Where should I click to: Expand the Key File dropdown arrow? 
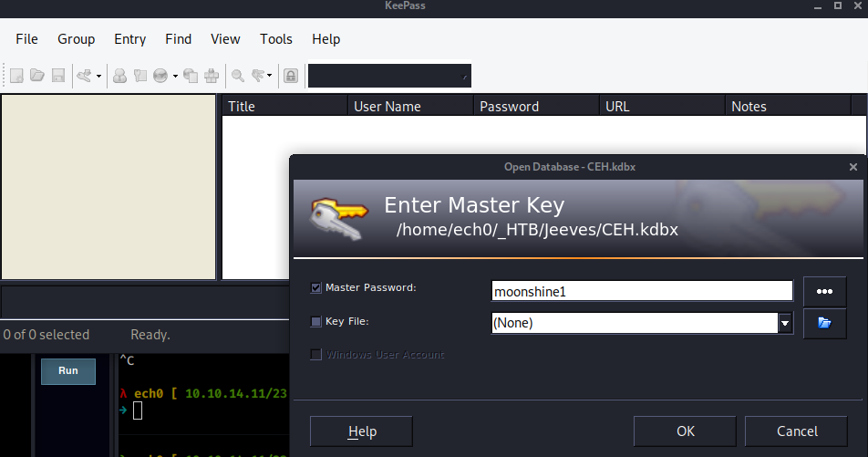(x=785, y=323)
